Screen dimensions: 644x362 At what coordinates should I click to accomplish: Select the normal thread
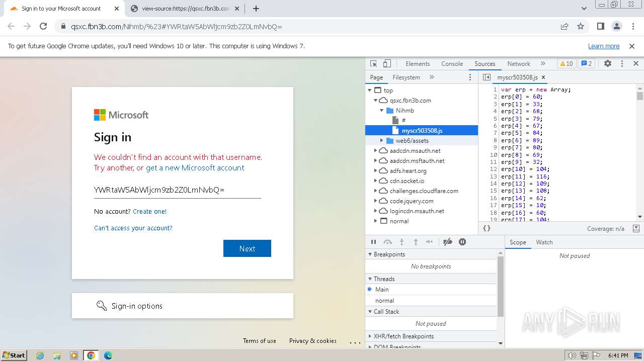384,301
